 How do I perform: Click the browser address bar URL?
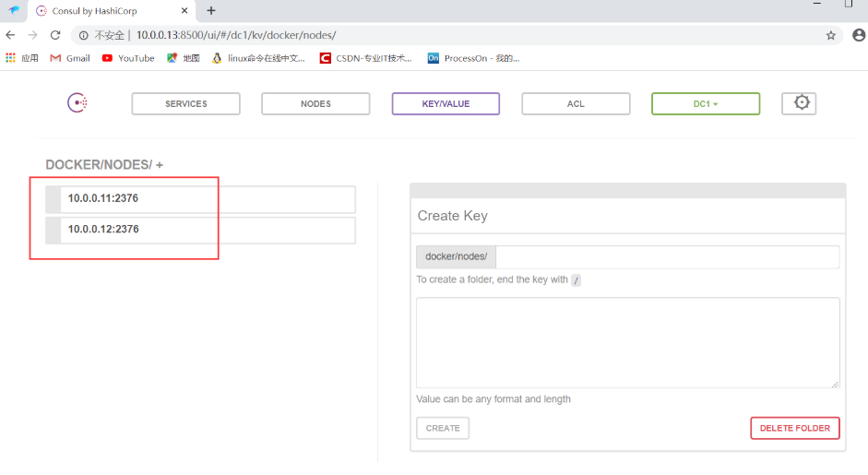pyautogui.click(x=236, y=35)
